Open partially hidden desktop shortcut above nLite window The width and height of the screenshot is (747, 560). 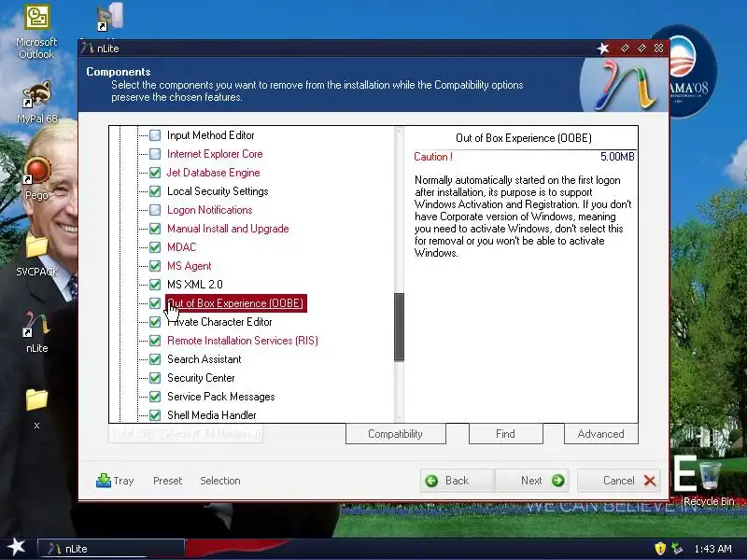pyautogui.click(x=109, y=18)
